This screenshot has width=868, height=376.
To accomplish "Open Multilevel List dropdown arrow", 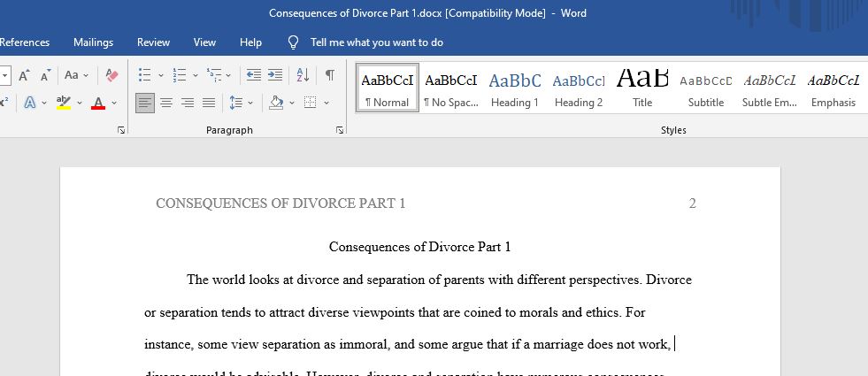I will click(x=228, y=75).
